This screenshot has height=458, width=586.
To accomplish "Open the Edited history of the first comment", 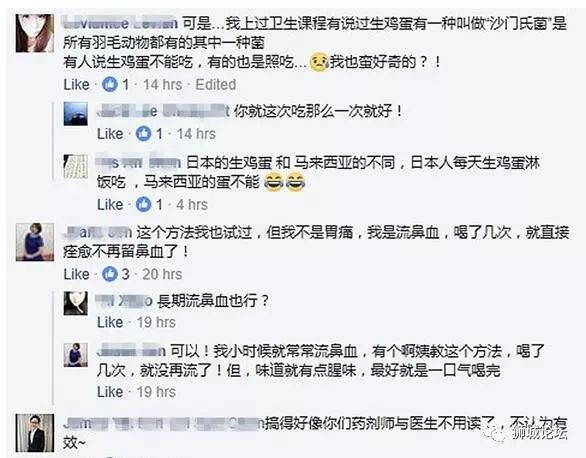I will click(x=216, y=84).
